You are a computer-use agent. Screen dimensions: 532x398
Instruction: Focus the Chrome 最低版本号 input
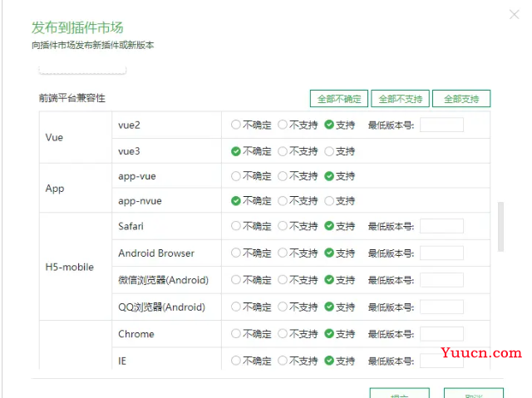point(441,333)
